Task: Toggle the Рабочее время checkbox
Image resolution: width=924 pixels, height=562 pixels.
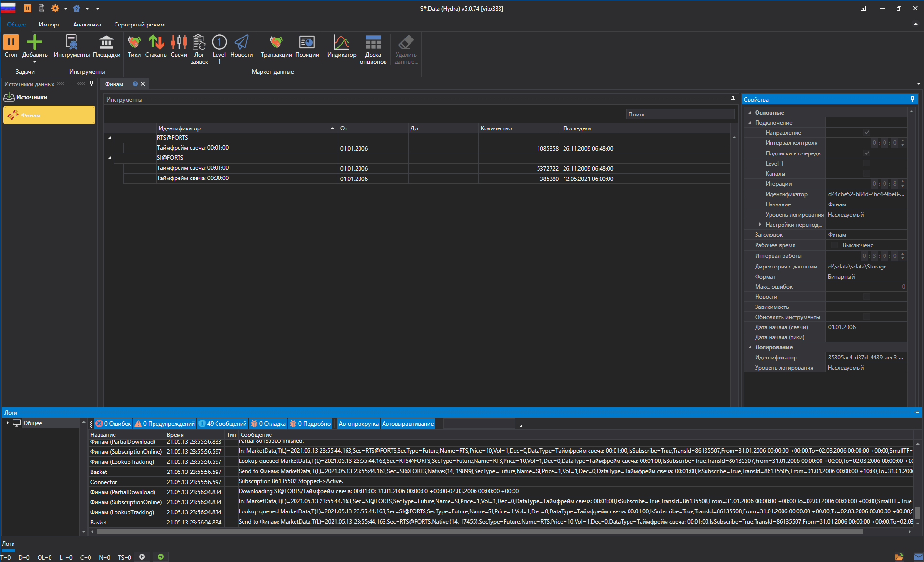Action: 834,245
